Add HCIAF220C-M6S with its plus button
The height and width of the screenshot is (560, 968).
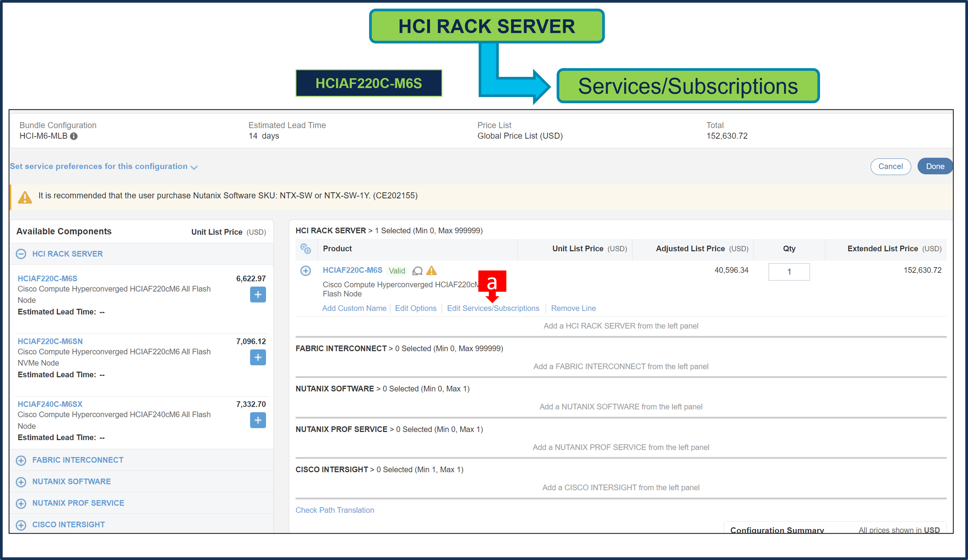click(x=258, y=295)
